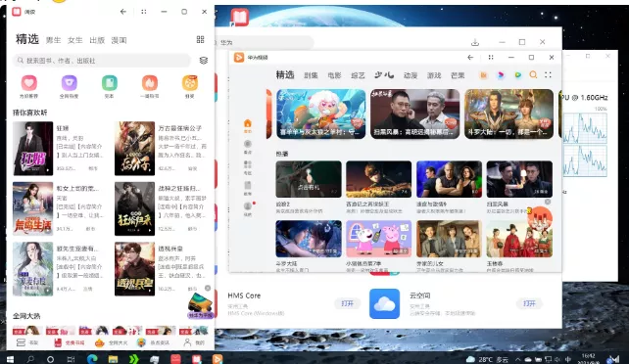
Task: Open the 透视兵皇 book cover
Action: (x=134, y=269)
